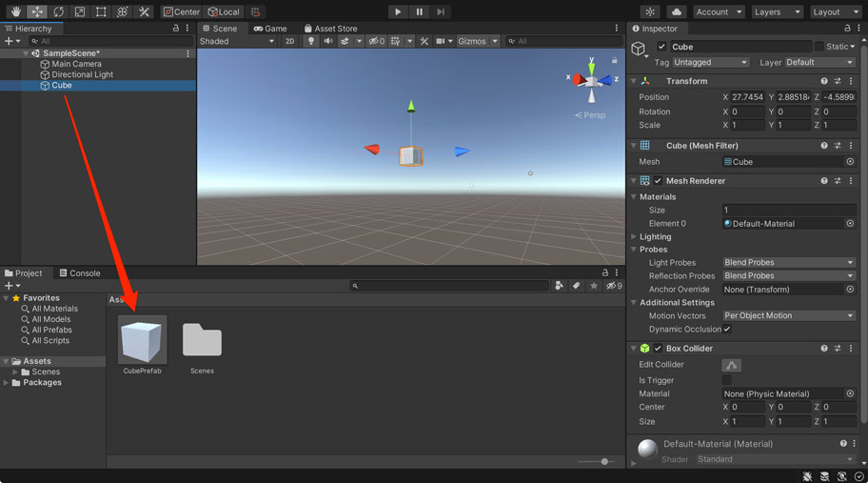Screen dimensions: 868x483
Task: Open the Tag Untagged dropdown
Action: (711, 62)
